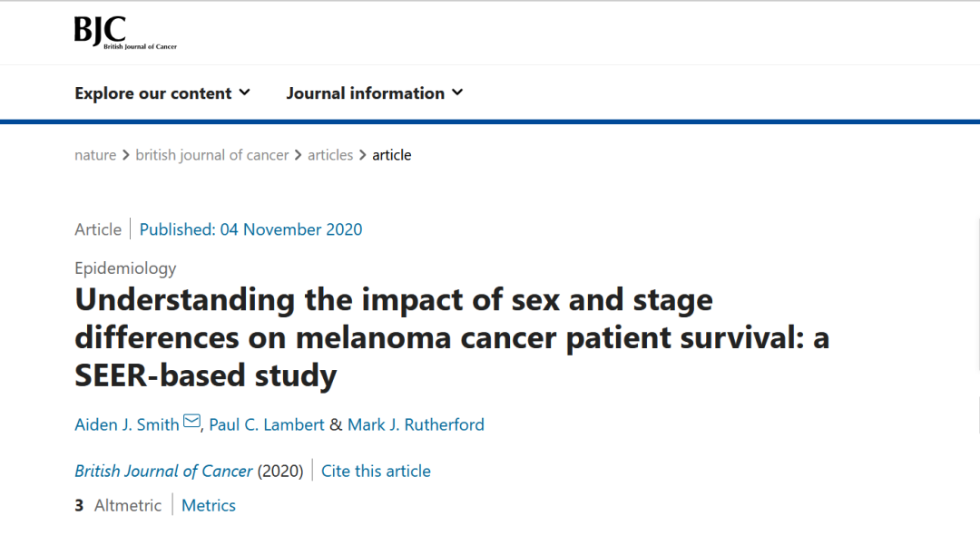Expand the Journal information menu
The height and width of the screenshot is (535, 980).
click(374, 93)
